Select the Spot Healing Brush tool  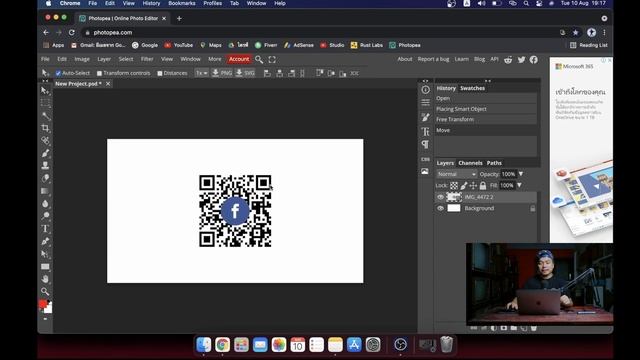(45, 141)
